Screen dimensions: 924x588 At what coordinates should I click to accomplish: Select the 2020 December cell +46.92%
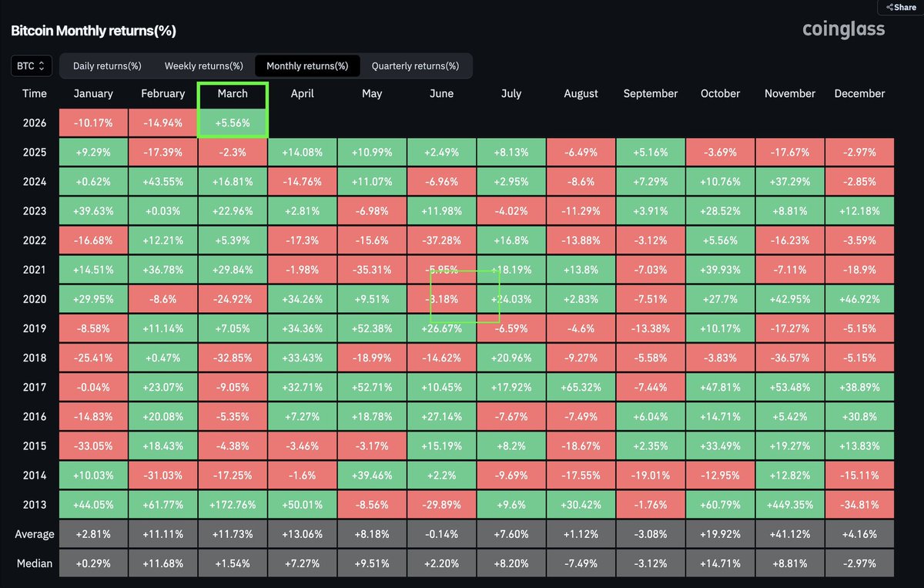click(859, 299)
